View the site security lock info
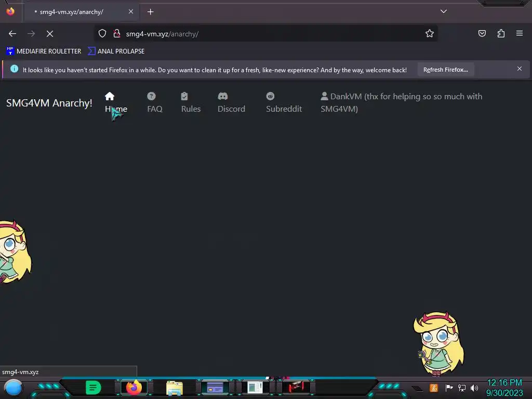This screenshot has height=399, width=532. click(117, 34)
